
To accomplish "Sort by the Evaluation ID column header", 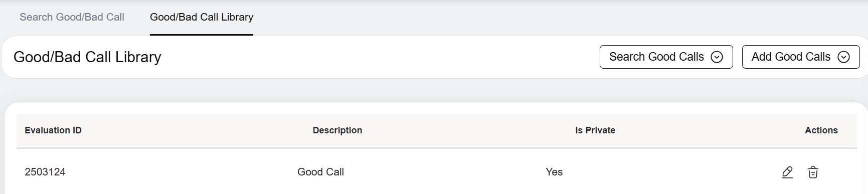I will (53, 130).
